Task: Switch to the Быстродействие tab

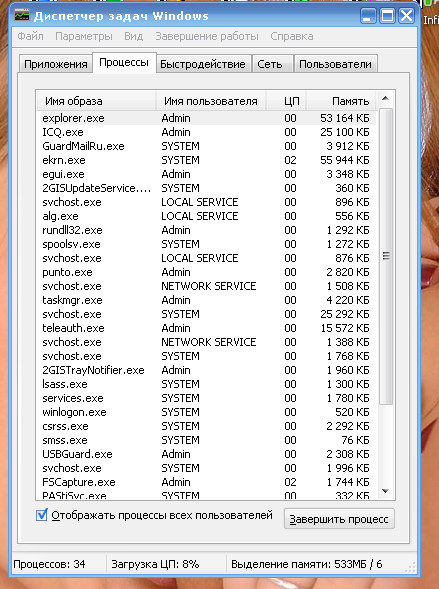Action: [203, 64]
